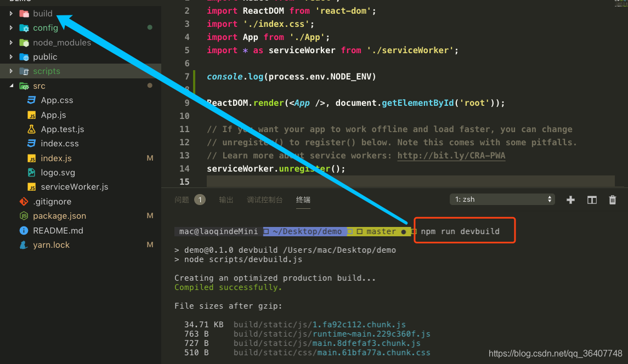Expand the scripts folder arrow
This screenshot has width=628, height=364.
(x=11, y=71)
